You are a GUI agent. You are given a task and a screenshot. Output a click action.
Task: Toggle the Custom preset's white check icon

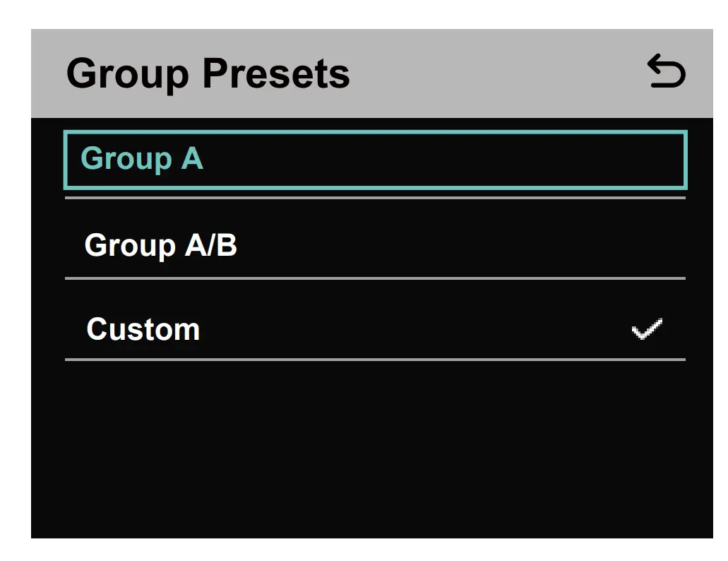tap(647, 329)
